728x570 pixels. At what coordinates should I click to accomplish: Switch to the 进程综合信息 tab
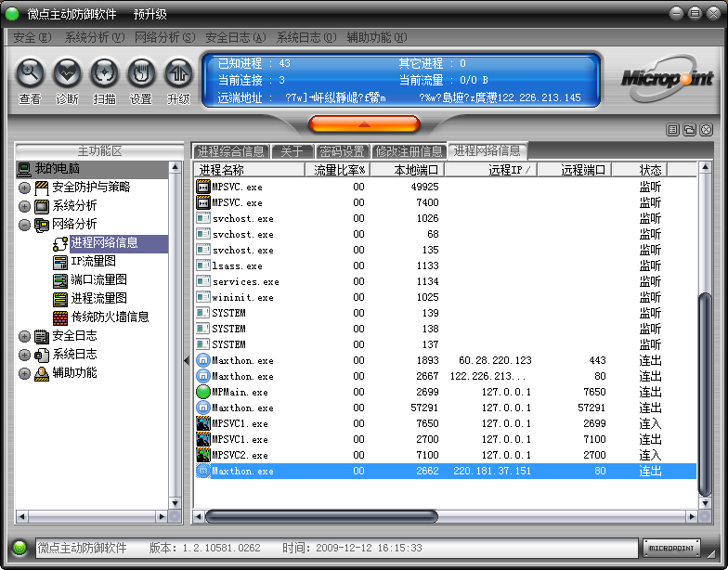pos(230,151)
